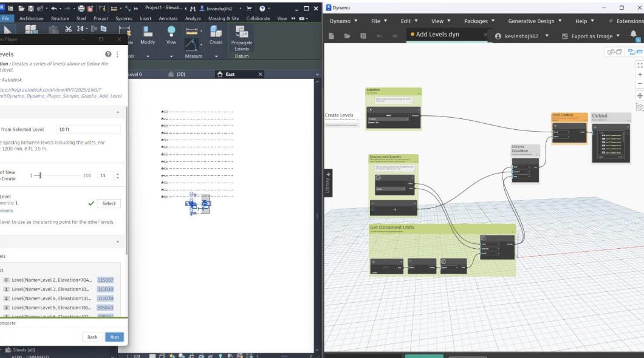Click Dynamo zoom to fit icon
The height and width of the screenshot is (358, 644).
click(x=640, y=65)
